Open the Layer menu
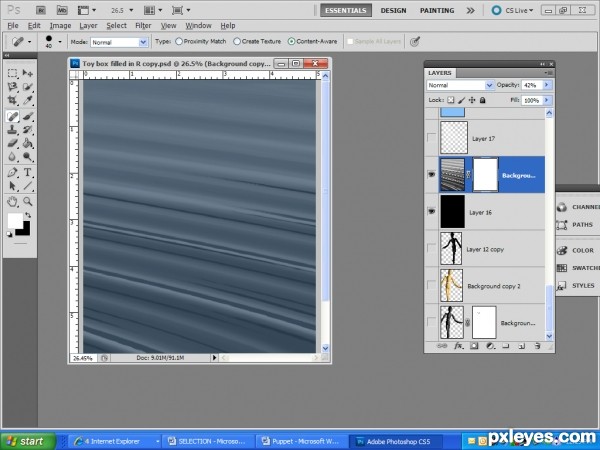Screen dimensions: 600x450 coord(88,26)
